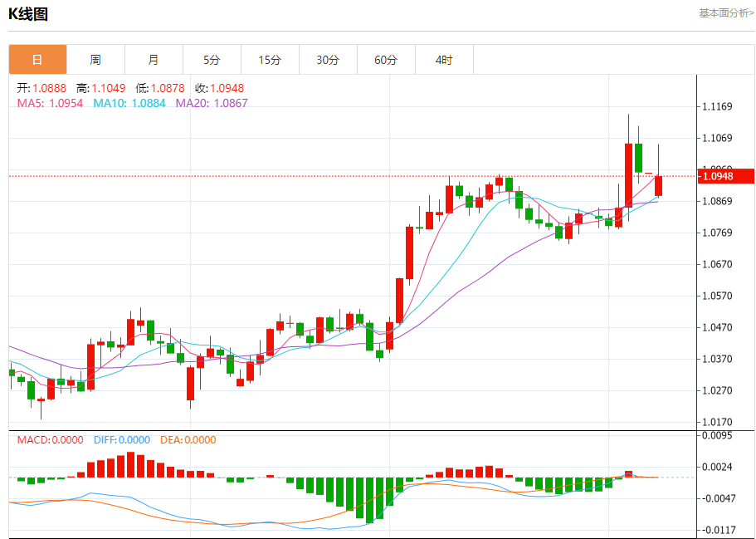The width and height of the screenshot is (756, 539).
Task: Open the 15分 timeframe tab
Action: [x=270, y=60]
